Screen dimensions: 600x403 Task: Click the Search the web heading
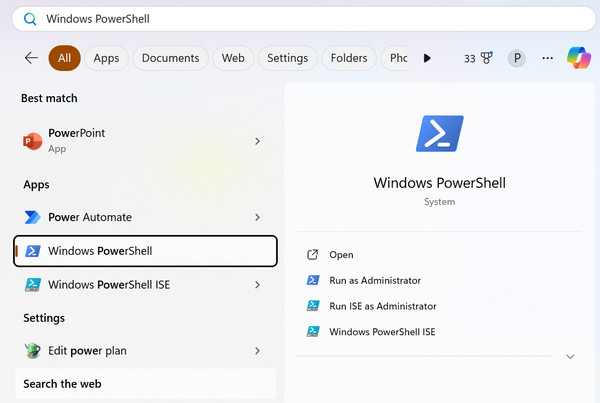click(x=62, y=384)
